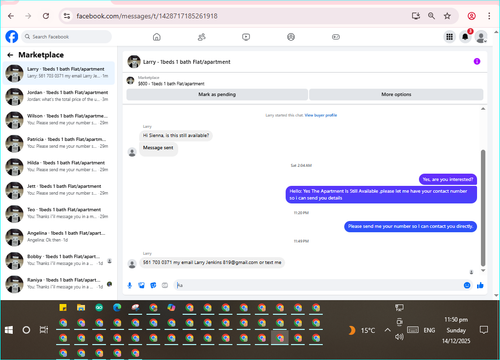Open the taskbar volume speaker icon
The width and height of the screenshot is (500, 360).
pyautogui.click(x=399, y=337)
